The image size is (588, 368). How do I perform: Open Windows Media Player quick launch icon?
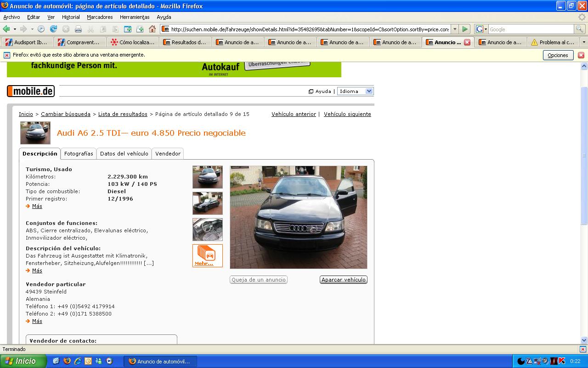[109, 361]
